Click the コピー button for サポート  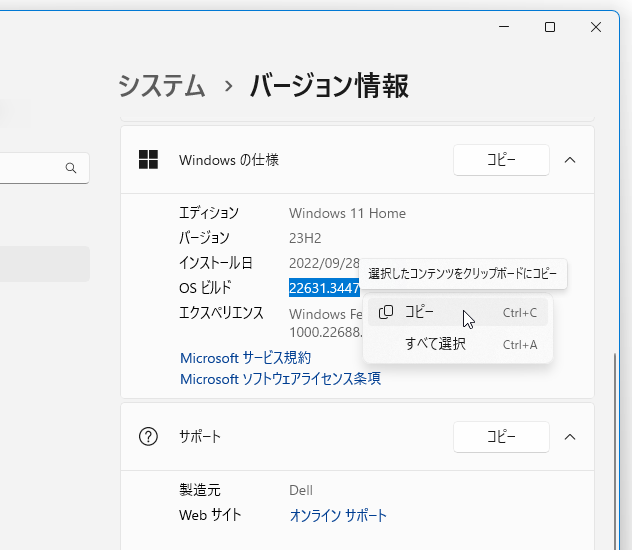(501, 437)
